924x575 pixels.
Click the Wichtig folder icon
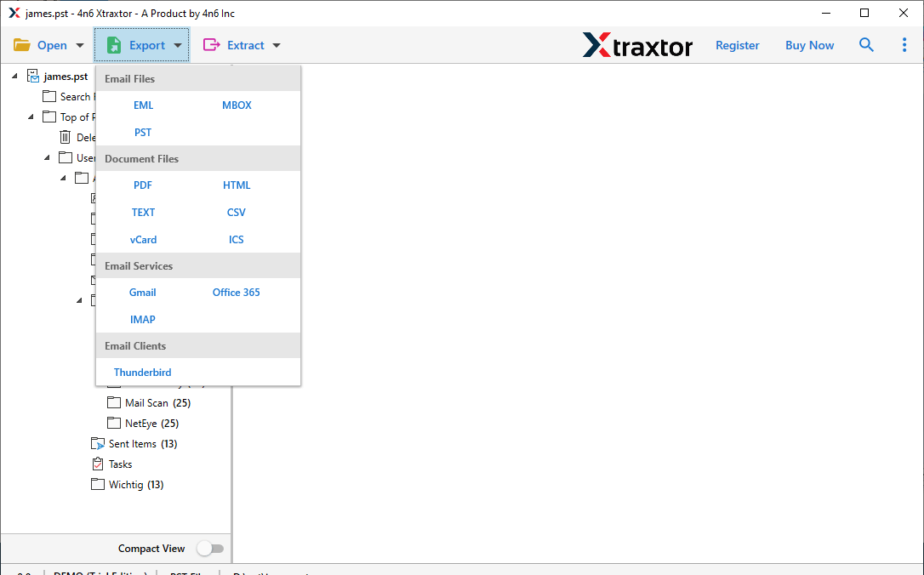[x=98, y=485]
